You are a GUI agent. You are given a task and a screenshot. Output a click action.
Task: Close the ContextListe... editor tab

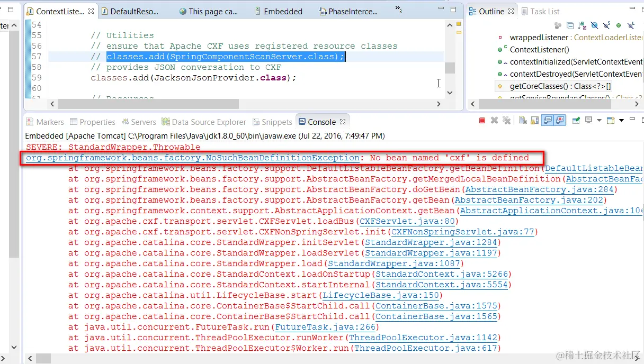[91, 11]
